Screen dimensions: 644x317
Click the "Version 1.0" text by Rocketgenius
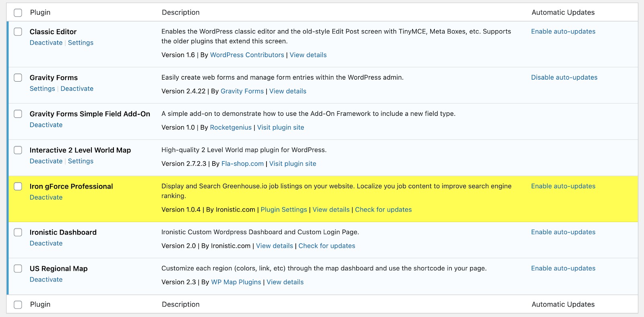(x=178, y=128)
